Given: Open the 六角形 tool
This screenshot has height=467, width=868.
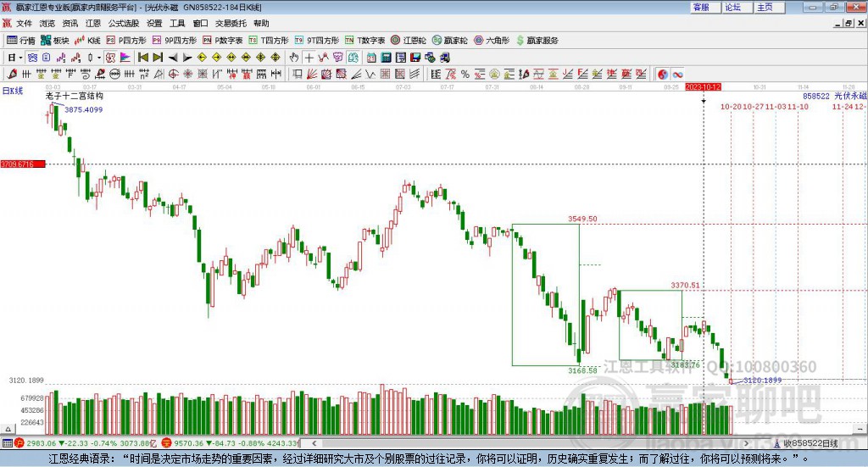Looking at the screenshot, I should click(x=492, y=41).
